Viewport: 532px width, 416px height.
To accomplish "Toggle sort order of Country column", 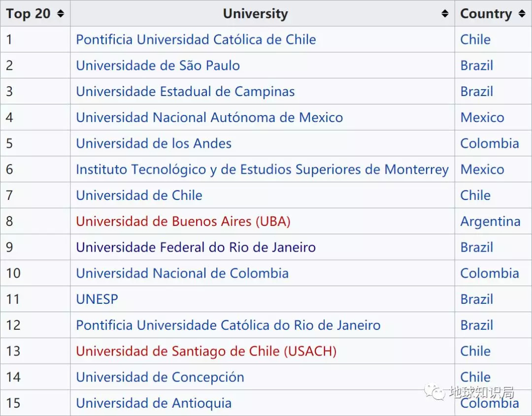I will [522, 14].
